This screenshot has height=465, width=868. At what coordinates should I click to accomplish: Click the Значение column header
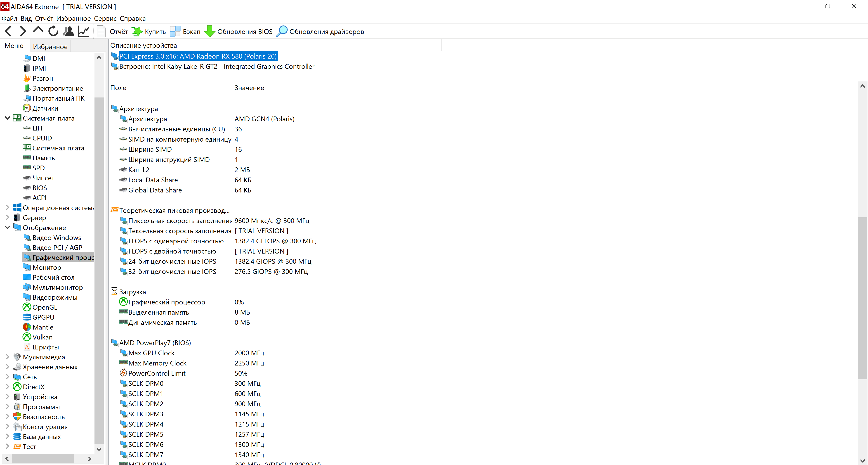click(x=332, y=88)
